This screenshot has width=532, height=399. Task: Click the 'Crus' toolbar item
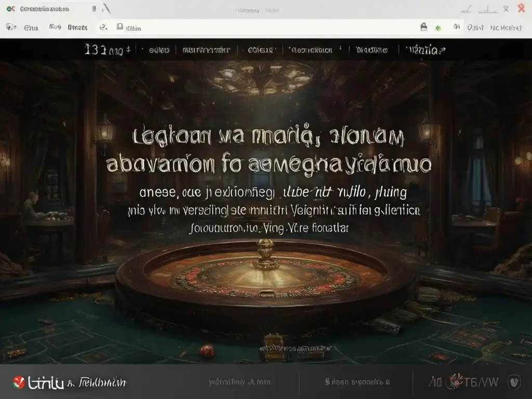pos(31,28)
